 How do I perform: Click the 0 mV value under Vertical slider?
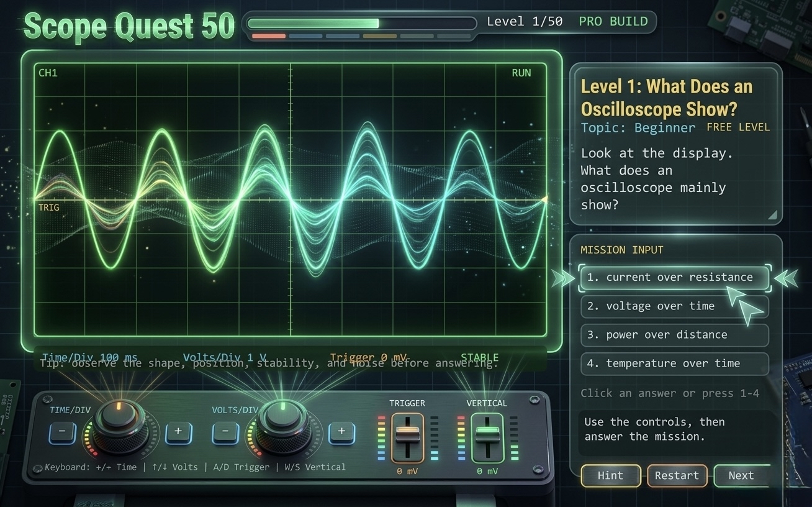pyautogui.click(x=487, y=472)
